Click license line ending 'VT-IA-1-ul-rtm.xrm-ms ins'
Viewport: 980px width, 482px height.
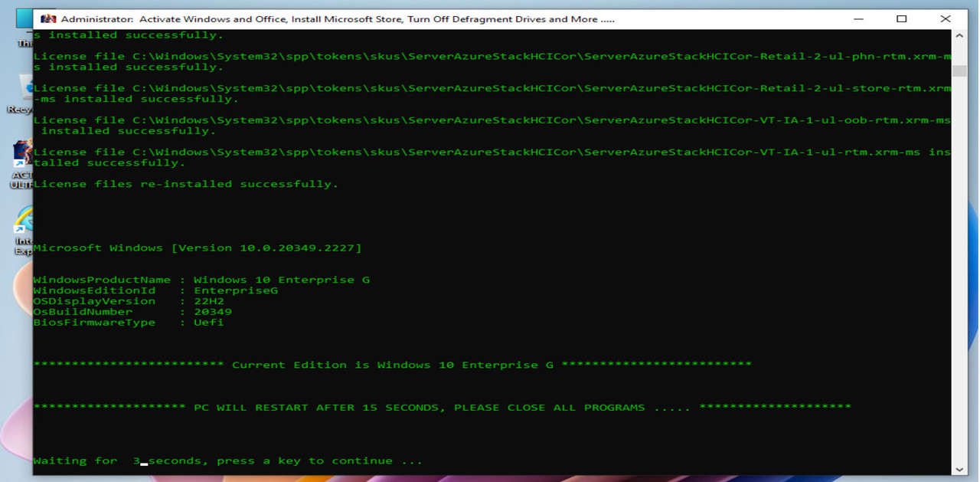pos(492,152)
